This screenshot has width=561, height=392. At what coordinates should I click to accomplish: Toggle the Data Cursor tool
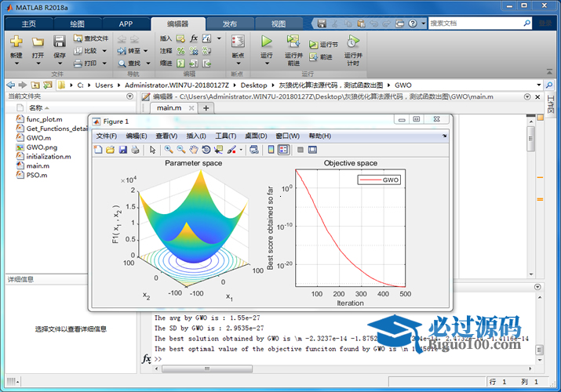click(218, 150)
